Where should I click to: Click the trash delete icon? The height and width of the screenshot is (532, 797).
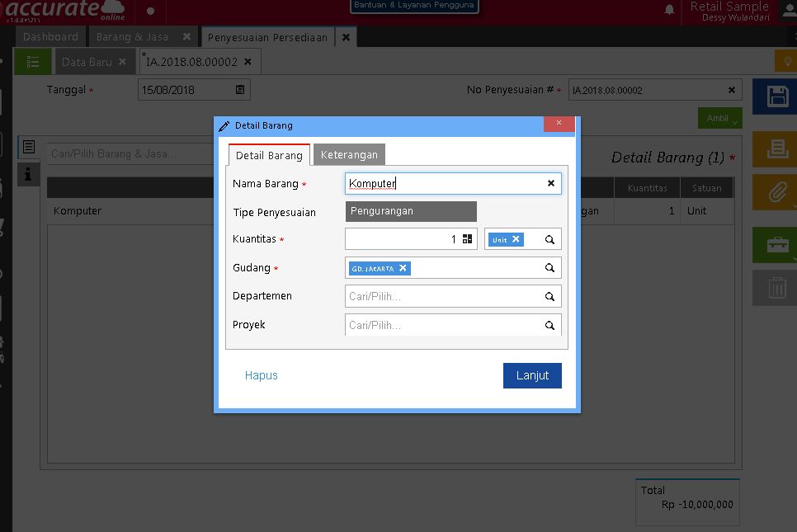coord(776,288)
